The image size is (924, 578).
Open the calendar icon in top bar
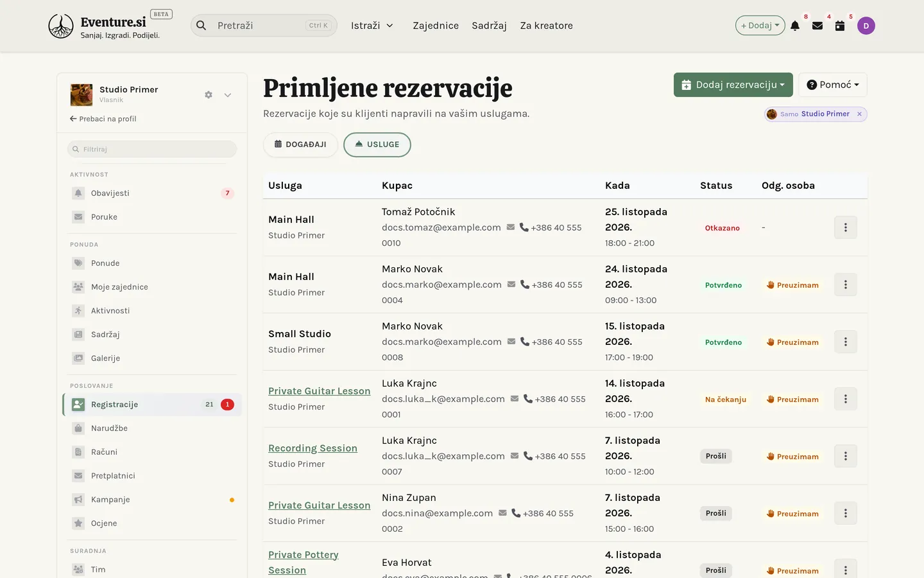[x=840, y=26]
